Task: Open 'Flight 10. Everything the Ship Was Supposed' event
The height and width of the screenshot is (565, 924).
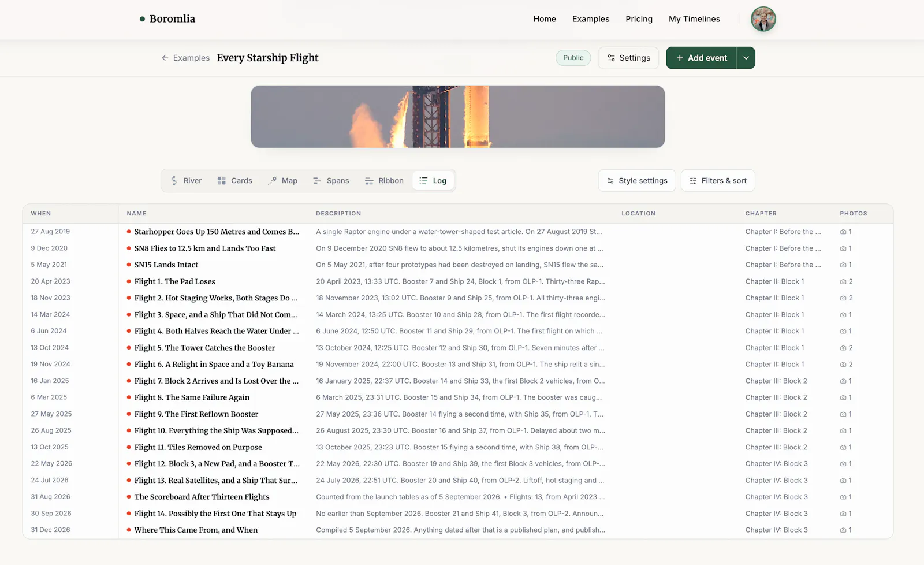Action: coord(217,430)
